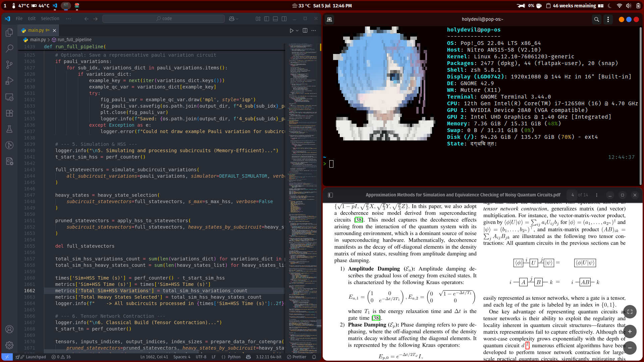
Task: Toggle the caffeine cup icon in top bar
Action: [539, 6]
